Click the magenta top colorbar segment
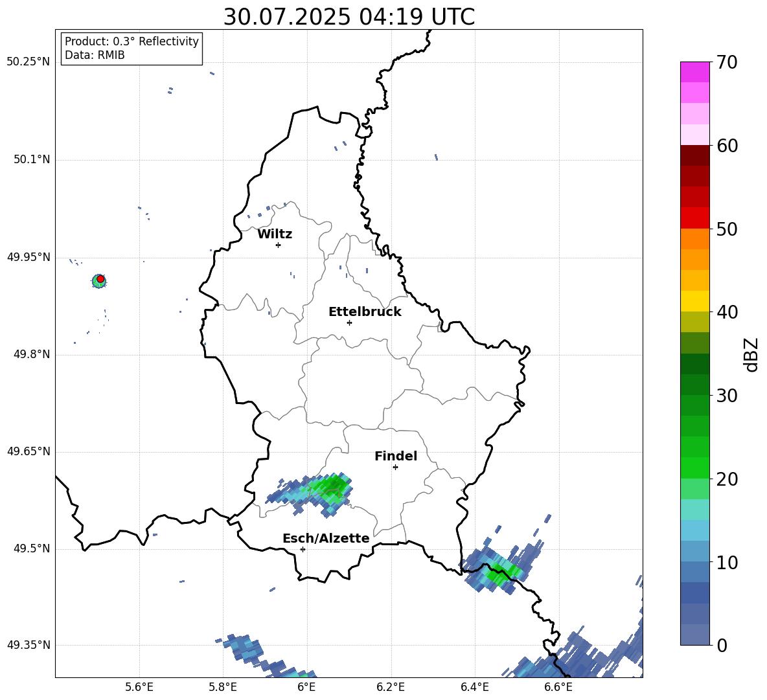Viewport: 767px width, 700px height. pos(694,72)
